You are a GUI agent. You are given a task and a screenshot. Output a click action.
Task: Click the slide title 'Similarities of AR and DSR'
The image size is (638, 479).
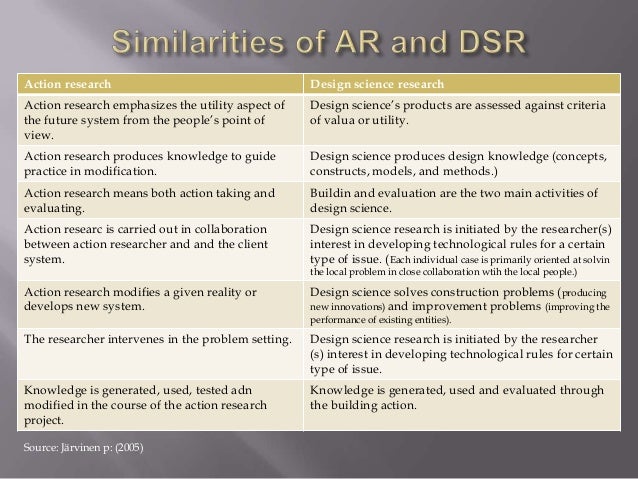click(x=319, y=42)
